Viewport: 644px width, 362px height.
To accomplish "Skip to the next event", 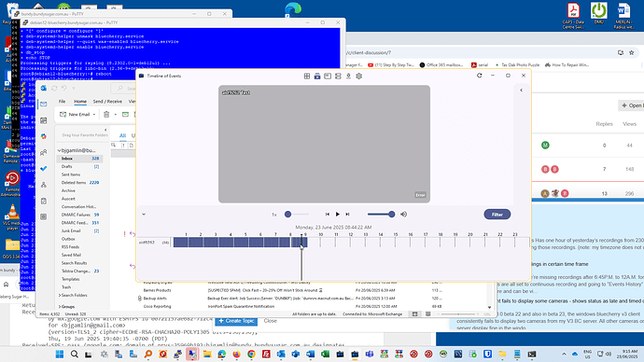I will pyautogui.click(x=347, y=215).
